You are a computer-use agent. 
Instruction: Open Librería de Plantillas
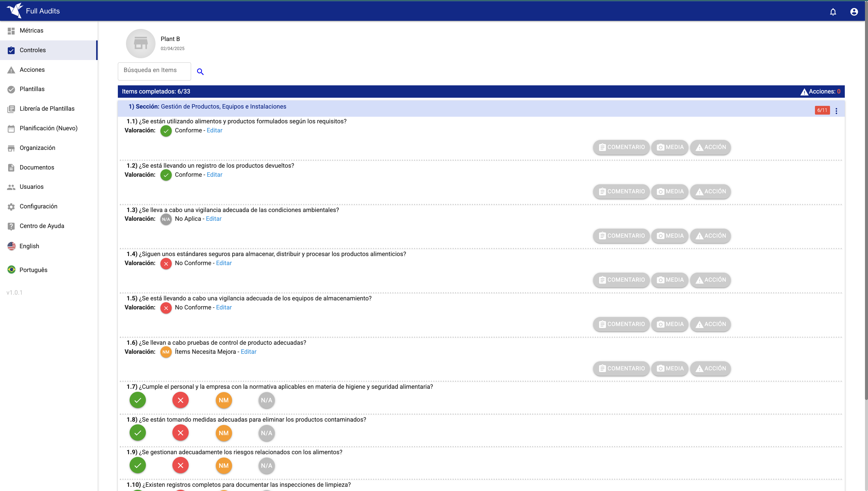click(x=49, y=109)
